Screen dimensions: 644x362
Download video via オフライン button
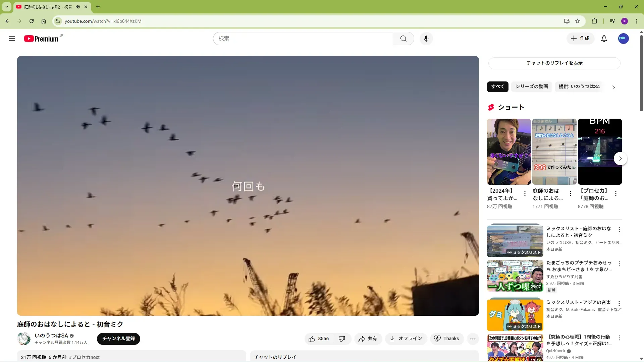pyautogui.click(x=406, y=339)
